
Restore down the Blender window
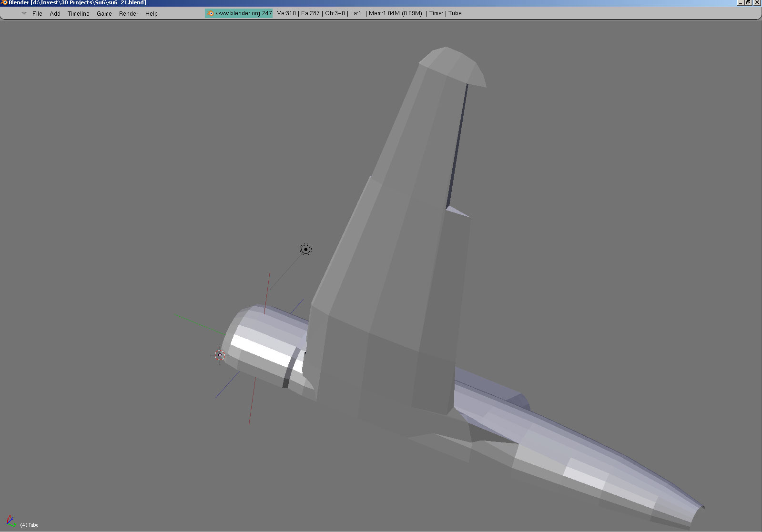pyautogui.click(x=749, y=3)
